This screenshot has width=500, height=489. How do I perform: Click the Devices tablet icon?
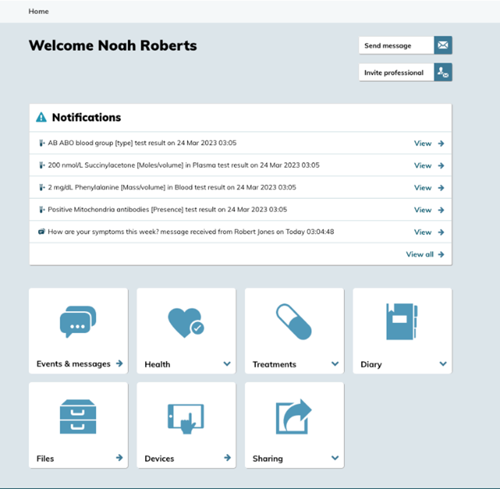point(186,419)
